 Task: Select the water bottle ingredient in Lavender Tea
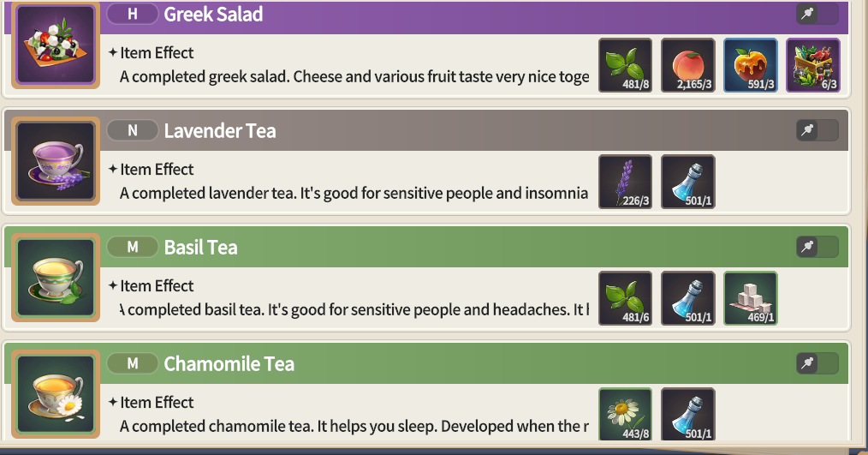click(x=687, y=182)
